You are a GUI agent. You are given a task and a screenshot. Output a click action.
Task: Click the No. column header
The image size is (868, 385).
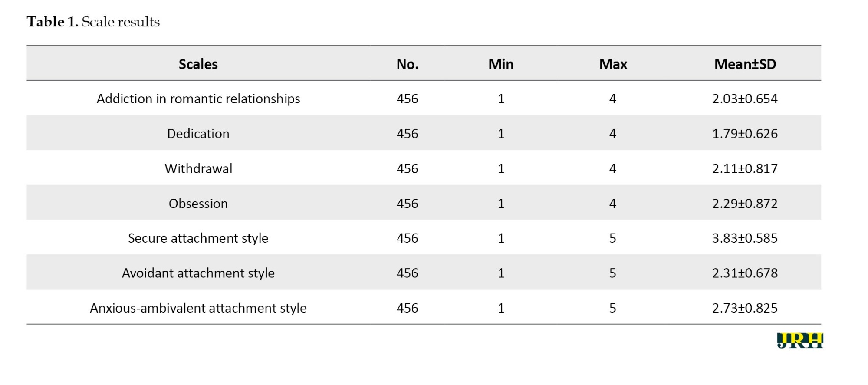(408, 64)
